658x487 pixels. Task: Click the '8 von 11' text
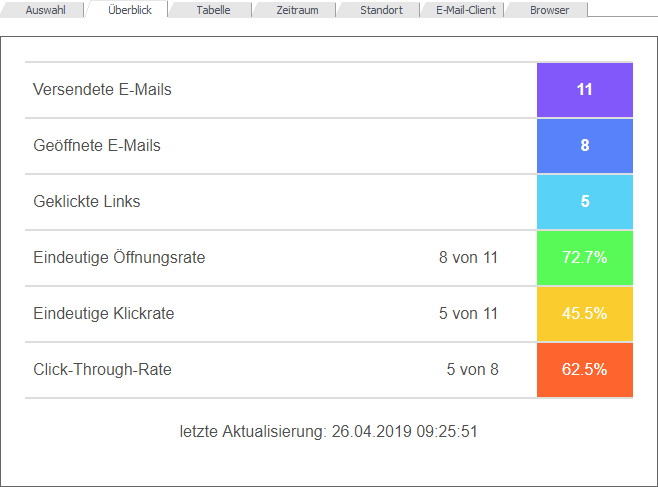[x=468, y=258]
